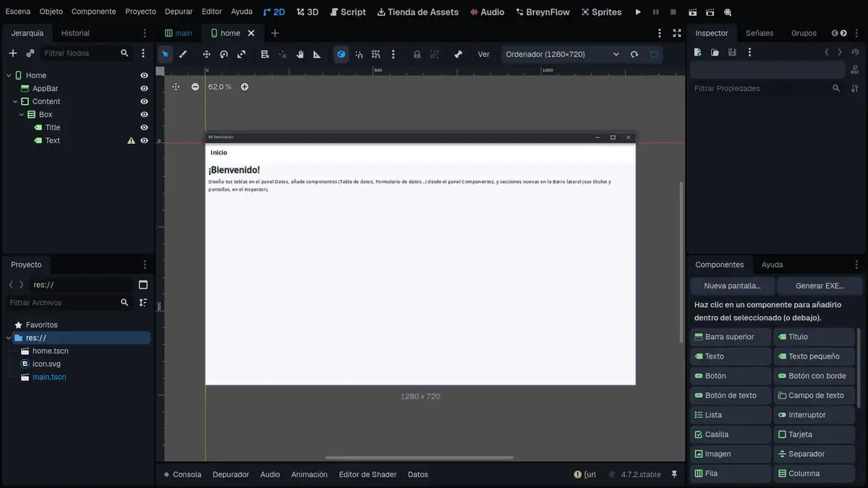Open the Depurar menu
Viewport: 868px width, 488px height.
179,12
